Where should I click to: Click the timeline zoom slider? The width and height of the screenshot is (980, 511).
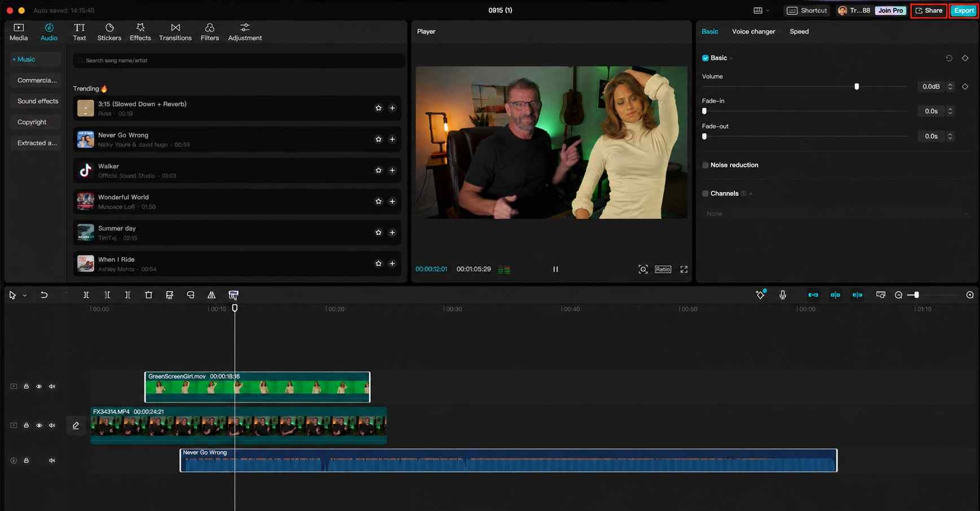pyautogui.click(x=935, y=295)
